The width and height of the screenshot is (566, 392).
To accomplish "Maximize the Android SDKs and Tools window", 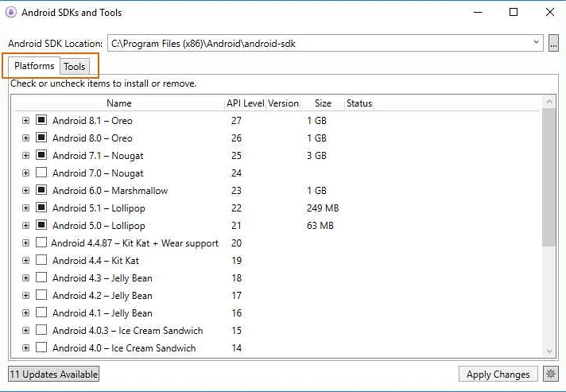I will point(514,12).
